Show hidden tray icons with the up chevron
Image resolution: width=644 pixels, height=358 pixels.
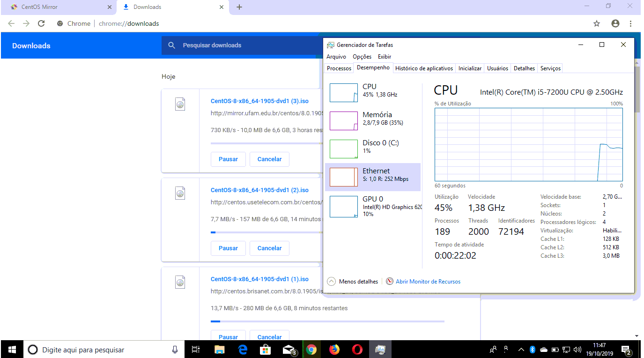pos(521,350)
